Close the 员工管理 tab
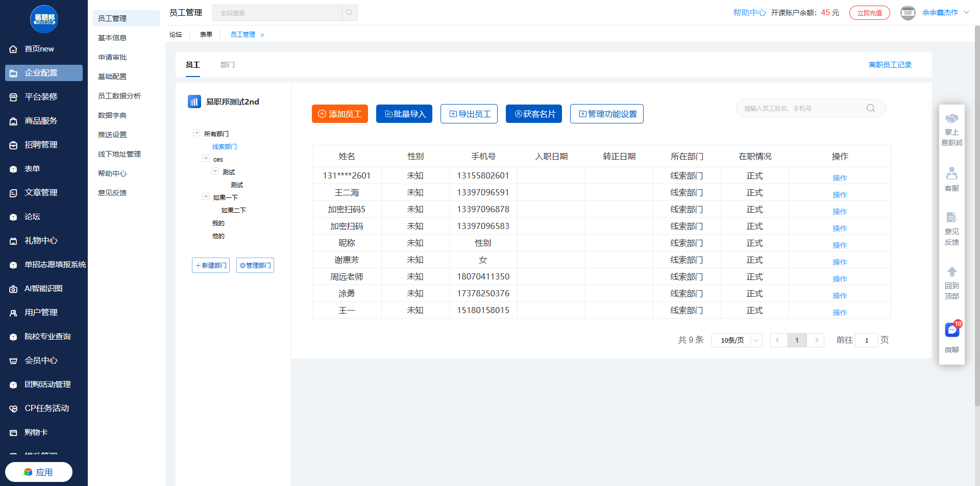The height and width of the screenshot is (486, 980). coord(262,35)
